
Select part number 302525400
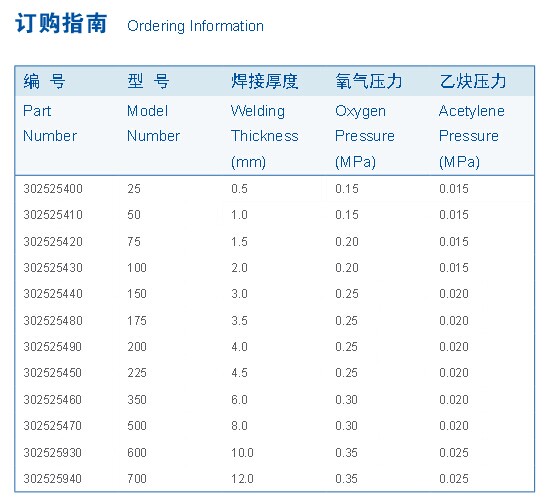point(53,189)
